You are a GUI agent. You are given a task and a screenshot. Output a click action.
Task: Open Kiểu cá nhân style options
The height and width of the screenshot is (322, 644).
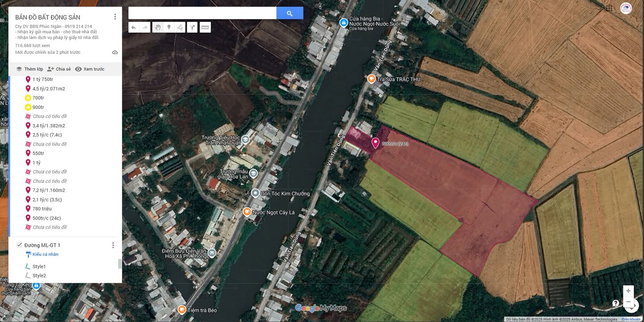[x=45, y=254]
